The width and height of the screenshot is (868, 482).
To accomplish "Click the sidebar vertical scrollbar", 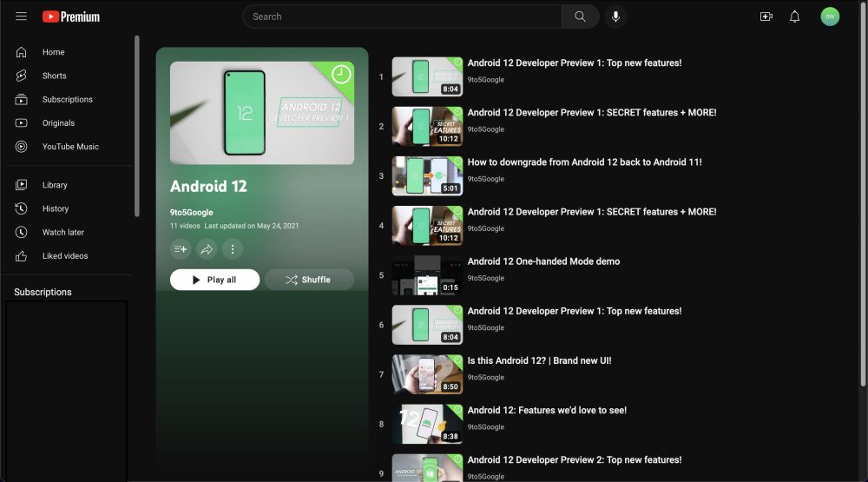I will point(136,126).
